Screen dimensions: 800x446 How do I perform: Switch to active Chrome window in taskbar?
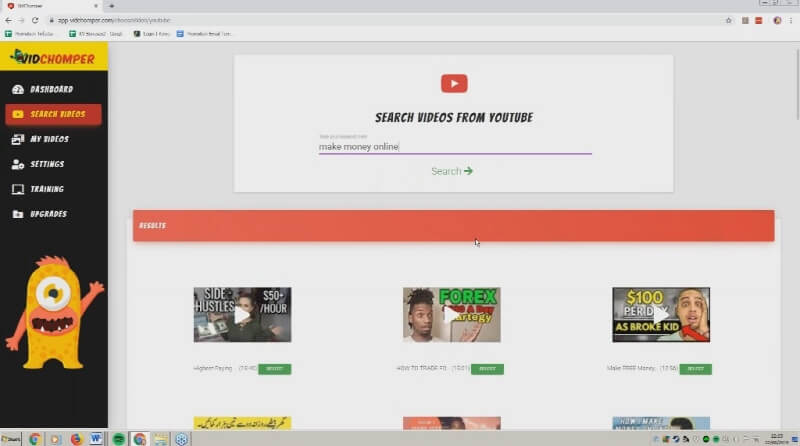click(139, 439)
